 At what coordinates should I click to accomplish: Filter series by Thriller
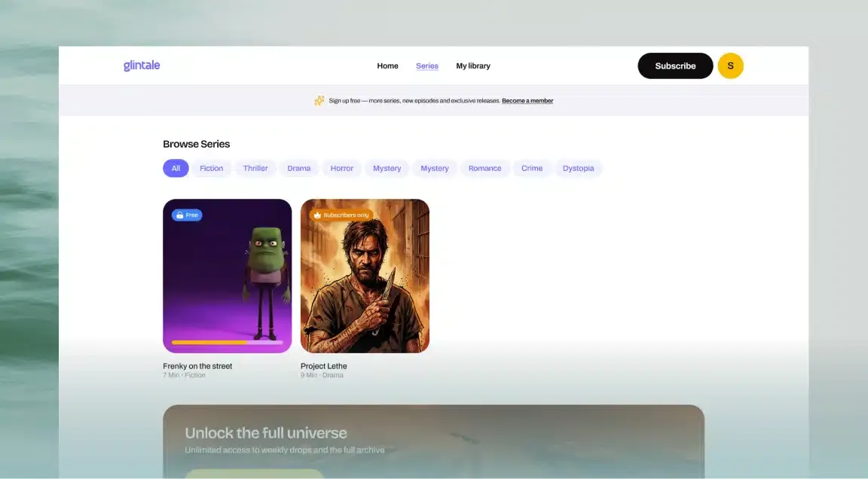(x=255, y=168)
